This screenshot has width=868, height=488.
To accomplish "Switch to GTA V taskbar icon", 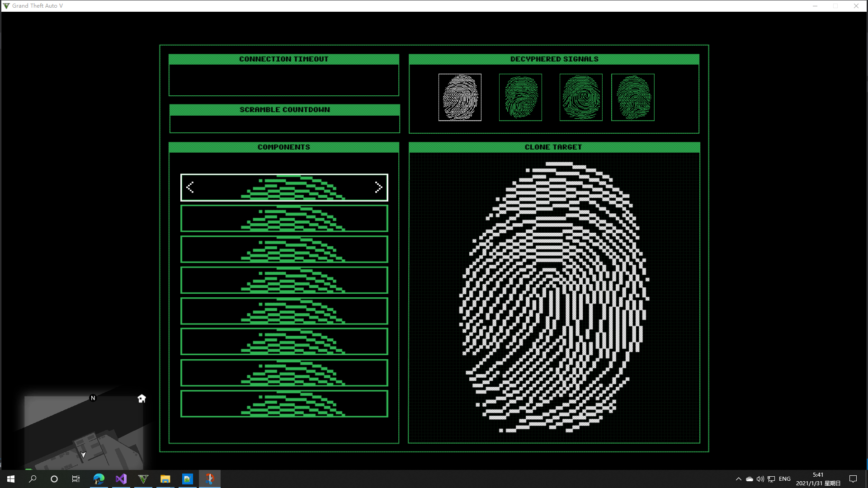I will (x=143, y=479).
